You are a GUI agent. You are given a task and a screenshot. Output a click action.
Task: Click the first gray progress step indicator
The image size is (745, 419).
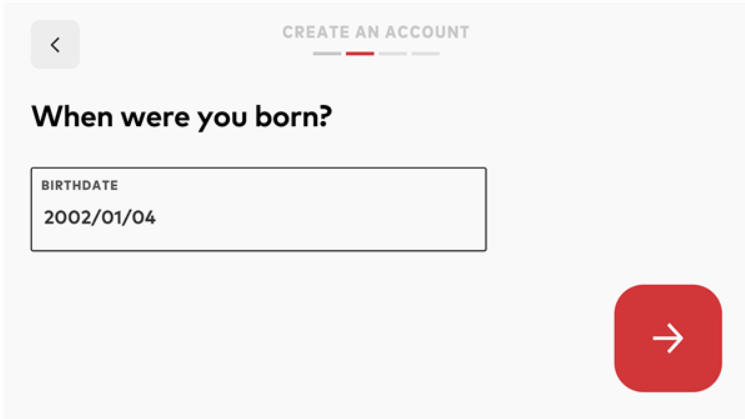327,53
